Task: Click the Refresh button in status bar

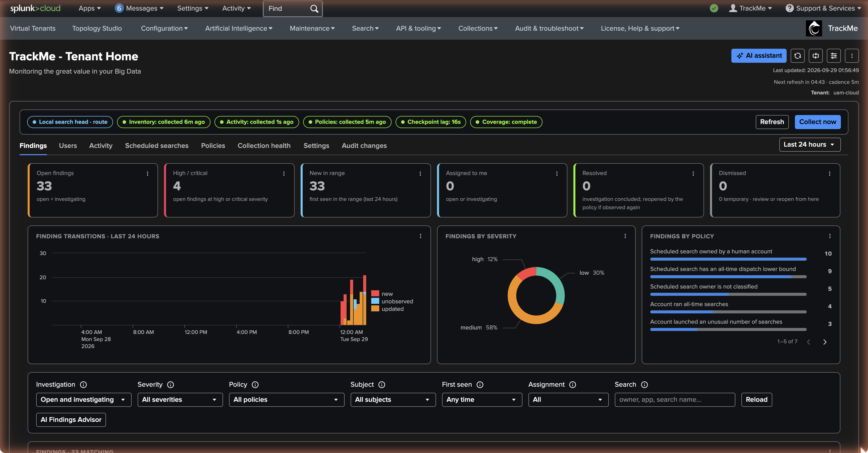Action: pos(772,122)
